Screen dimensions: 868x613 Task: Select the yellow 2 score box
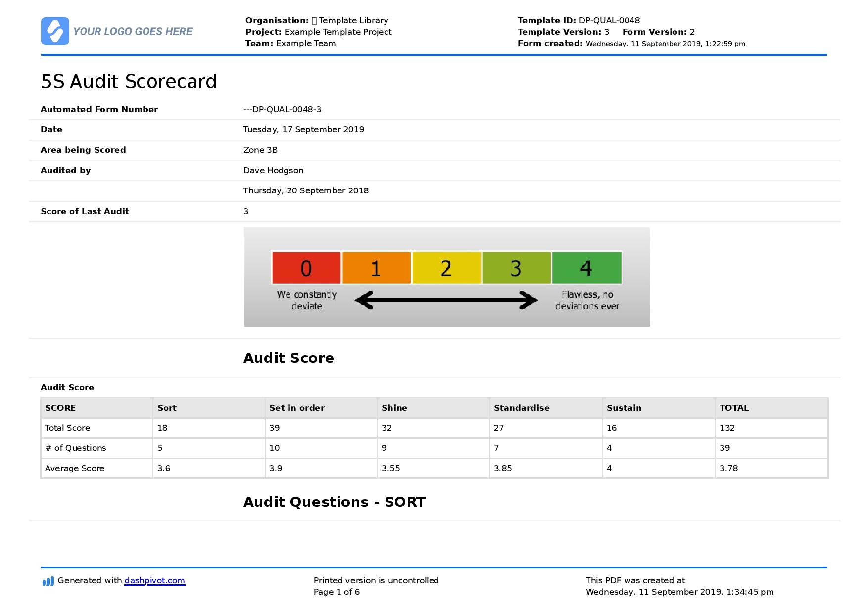coord(446,268)
